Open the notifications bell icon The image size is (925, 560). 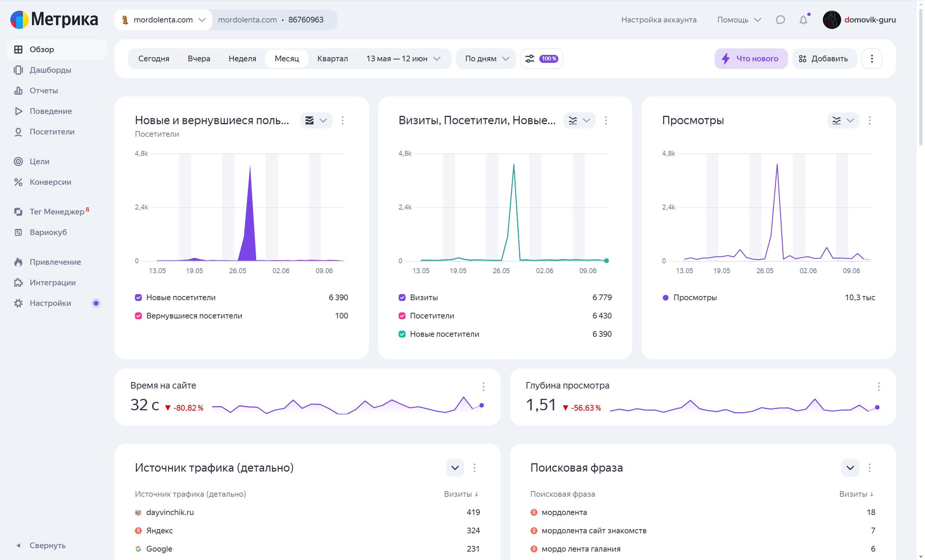coord(803,20)
